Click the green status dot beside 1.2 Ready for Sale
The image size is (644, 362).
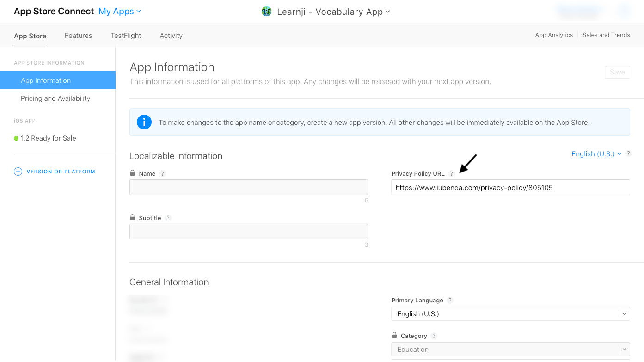(x=17, y=138)
